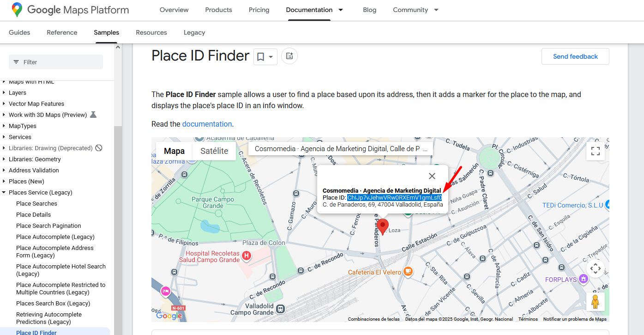This screenshot has height=335, width=644.
Task: Select the Mapa map type
Action: (174, 151)
